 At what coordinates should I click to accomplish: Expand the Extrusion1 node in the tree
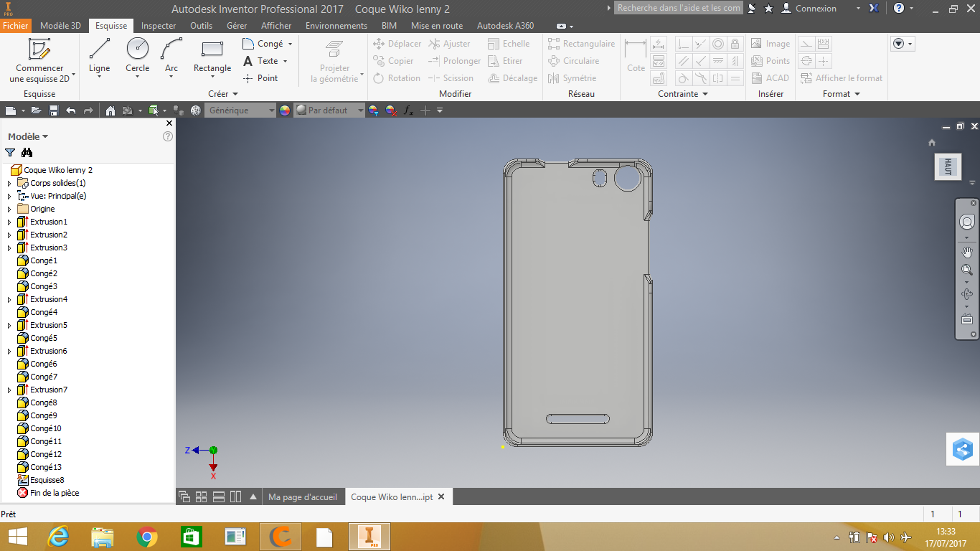click(x=9, y=222)
